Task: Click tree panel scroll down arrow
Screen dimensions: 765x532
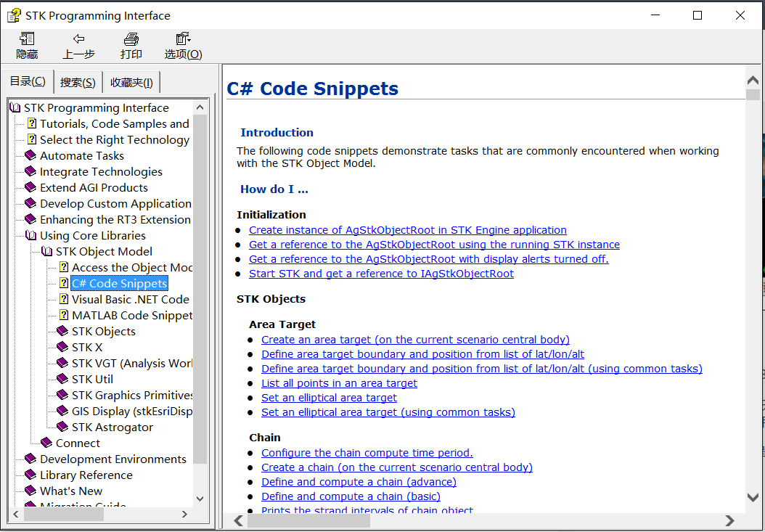Action: pyautogui.click(x=200, y=499)
